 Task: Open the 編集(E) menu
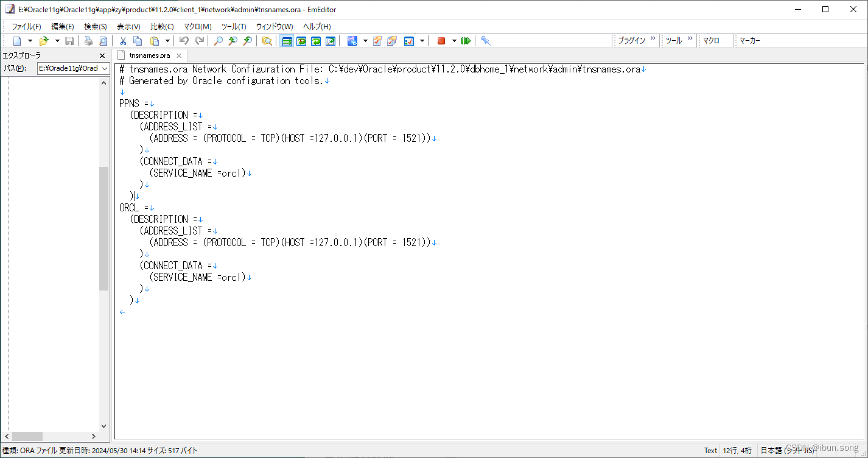coord(63,27)
